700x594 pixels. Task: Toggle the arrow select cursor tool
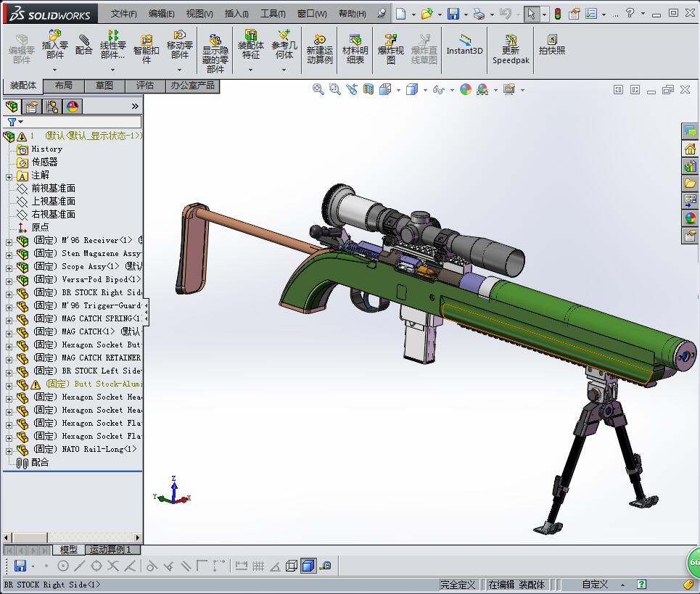(x=532, y=14)
